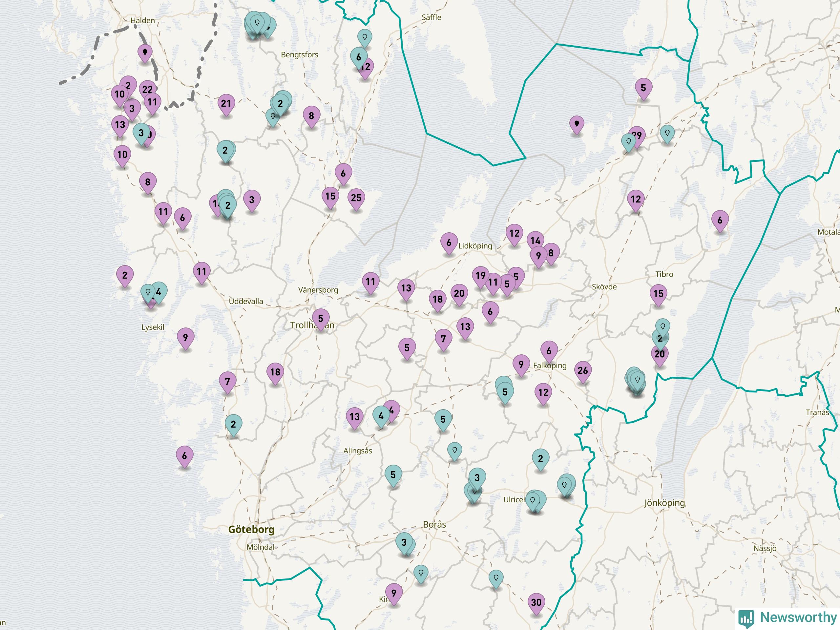Select the Tranås town label

(817, 412)
